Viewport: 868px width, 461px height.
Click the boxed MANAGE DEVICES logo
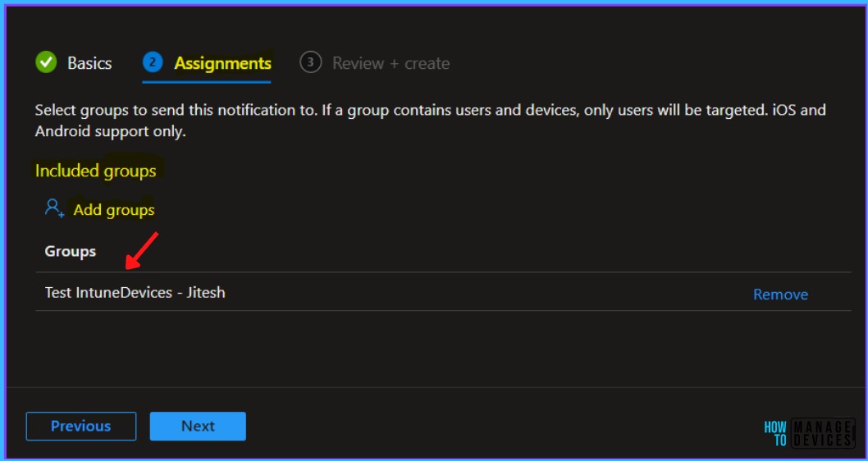pyautogui.click(x=823, y=433)
